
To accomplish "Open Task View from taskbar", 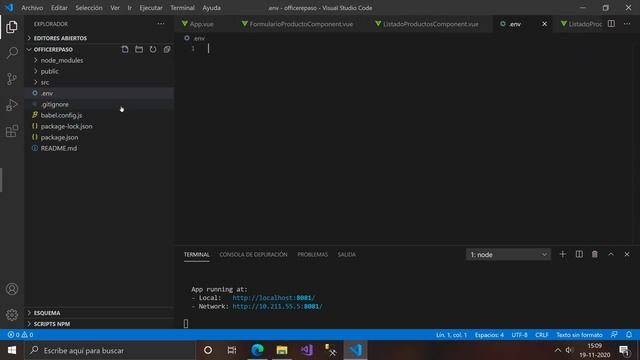I will coord(232,350).
